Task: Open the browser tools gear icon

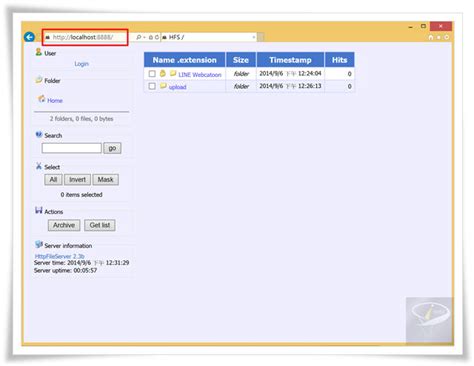Action: [447, 37]
